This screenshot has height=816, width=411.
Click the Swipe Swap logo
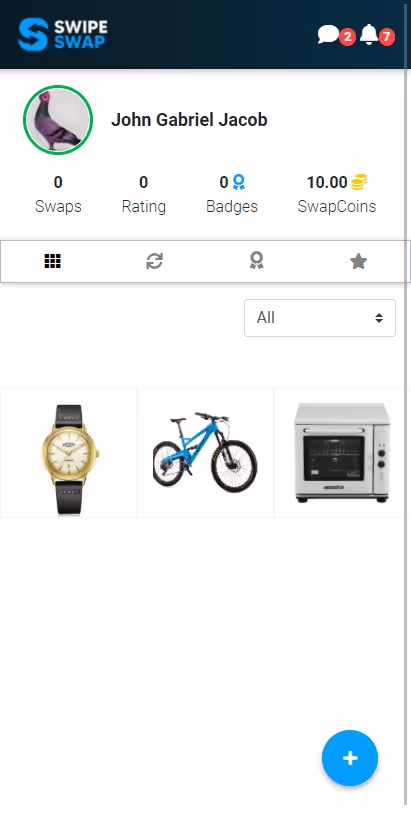63,34
